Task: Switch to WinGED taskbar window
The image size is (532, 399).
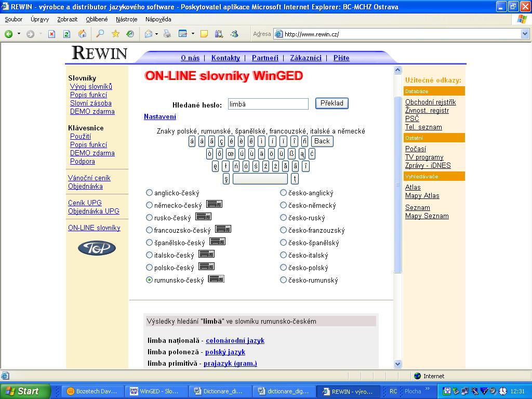Action: (156, 391)
